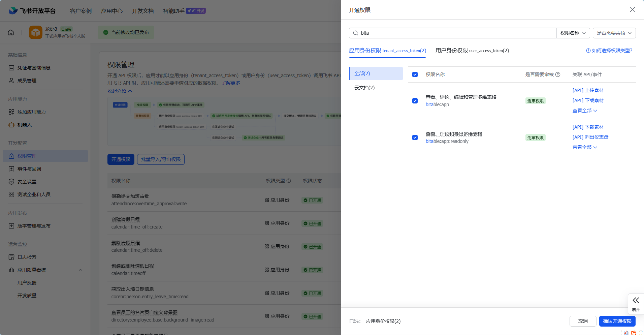Image resolution: width=644 pixels, height=335 pixels.
Task: Close the 开通权限 panel
Action: pyautogui.click(x=632, y=10)
